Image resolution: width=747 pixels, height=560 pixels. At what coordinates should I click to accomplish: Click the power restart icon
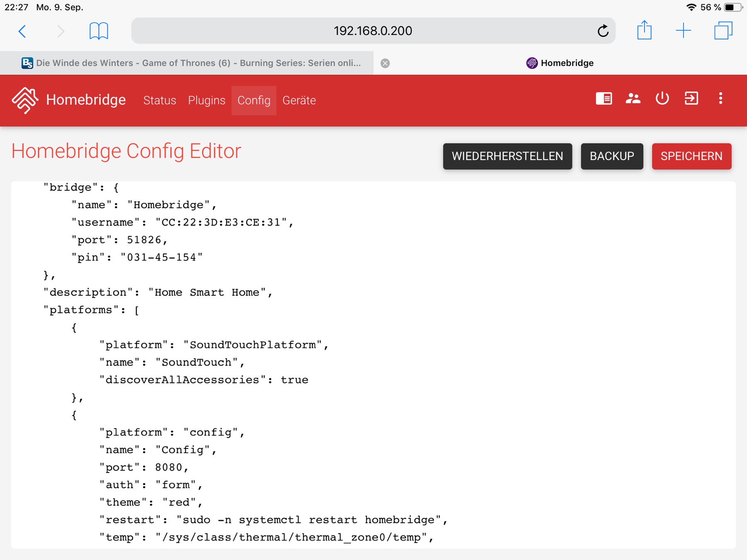point(662,99)
